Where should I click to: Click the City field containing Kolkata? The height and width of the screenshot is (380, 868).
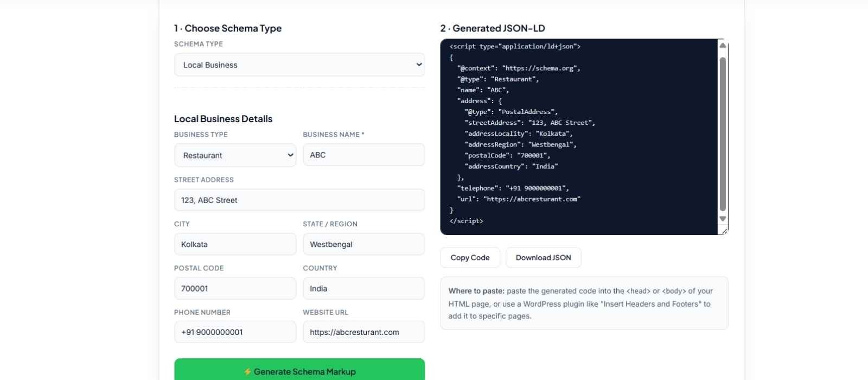tap(235, 244)
